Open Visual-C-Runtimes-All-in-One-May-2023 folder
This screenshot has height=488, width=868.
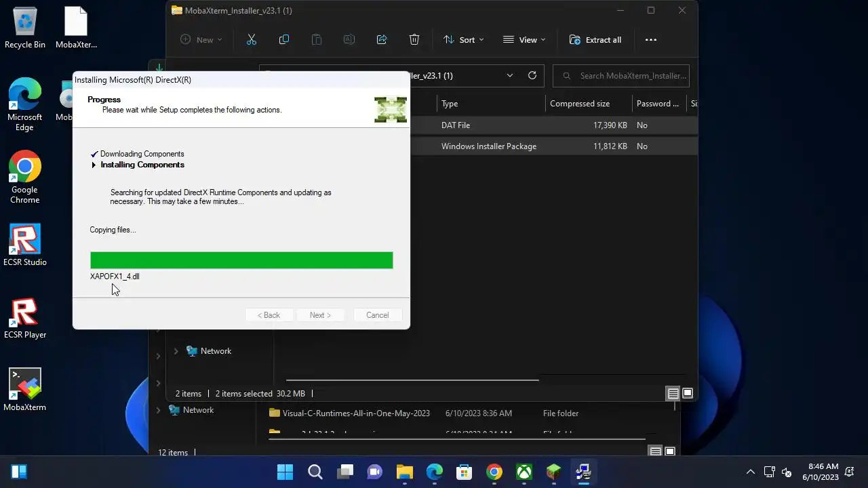pos(356,413)
